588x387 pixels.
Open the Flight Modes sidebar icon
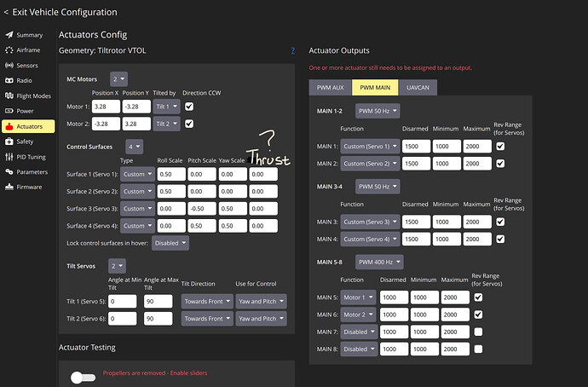click(9, 95)
